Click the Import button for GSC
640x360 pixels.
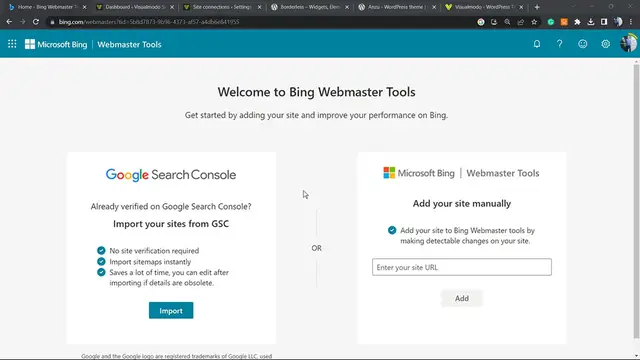(171, 311)
